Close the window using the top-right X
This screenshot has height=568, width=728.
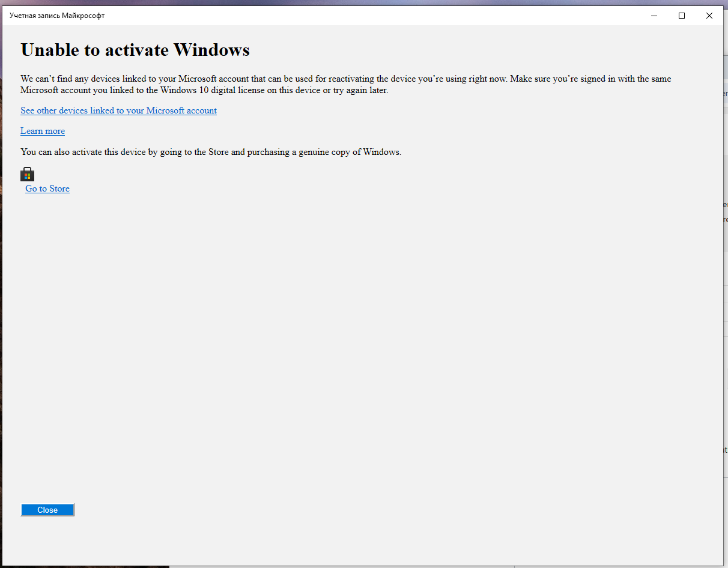709,16
